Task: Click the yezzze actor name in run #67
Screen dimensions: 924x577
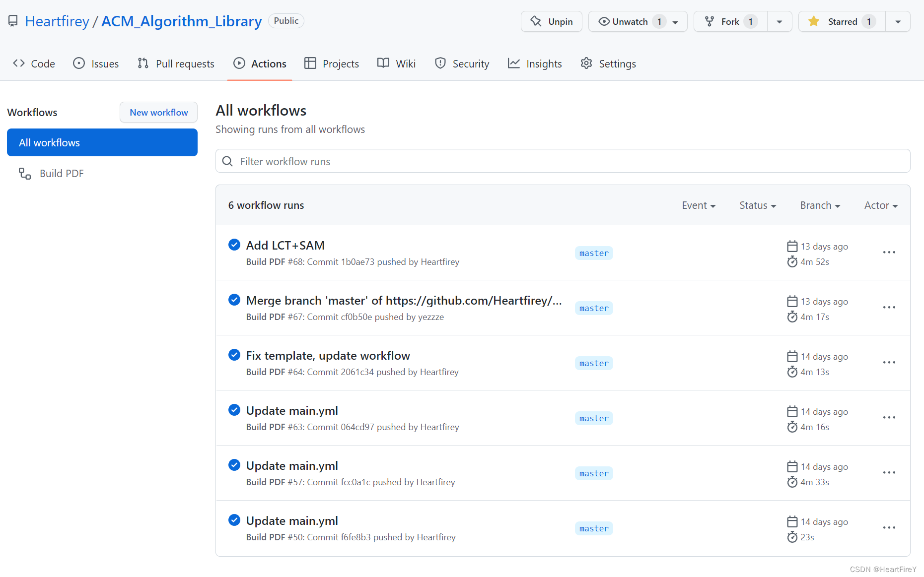Action: pyautogui.click(x=431, y=317)
